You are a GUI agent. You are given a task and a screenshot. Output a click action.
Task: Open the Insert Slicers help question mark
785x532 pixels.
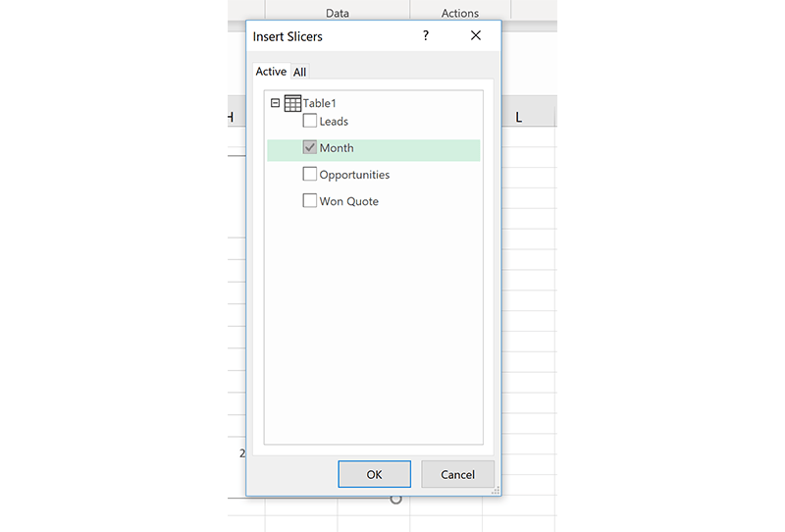tap(426, 35)
